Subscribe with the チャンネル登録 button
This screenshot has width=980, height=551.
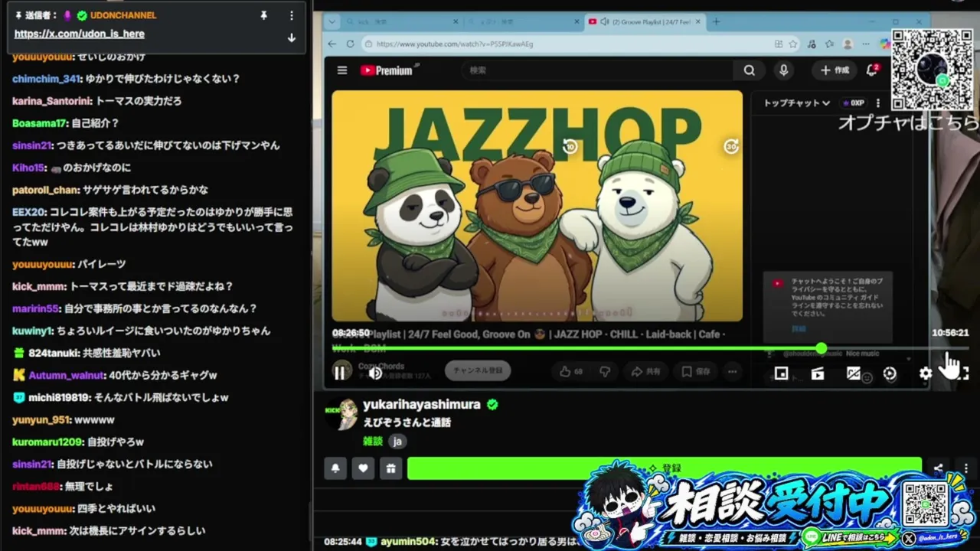pyautogui.click(x=478, y=371)
